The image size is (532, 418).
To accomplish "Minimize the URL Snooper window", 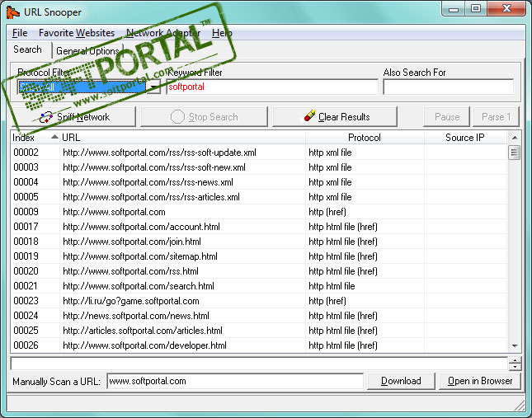I will (x=454, y=9).
